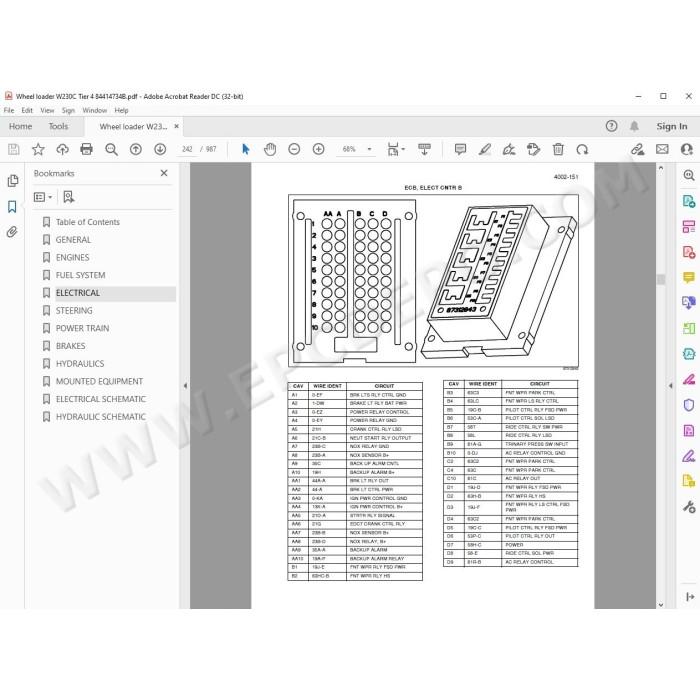Click find current bookmark icon
700x700 pixels.
point(68,197)
